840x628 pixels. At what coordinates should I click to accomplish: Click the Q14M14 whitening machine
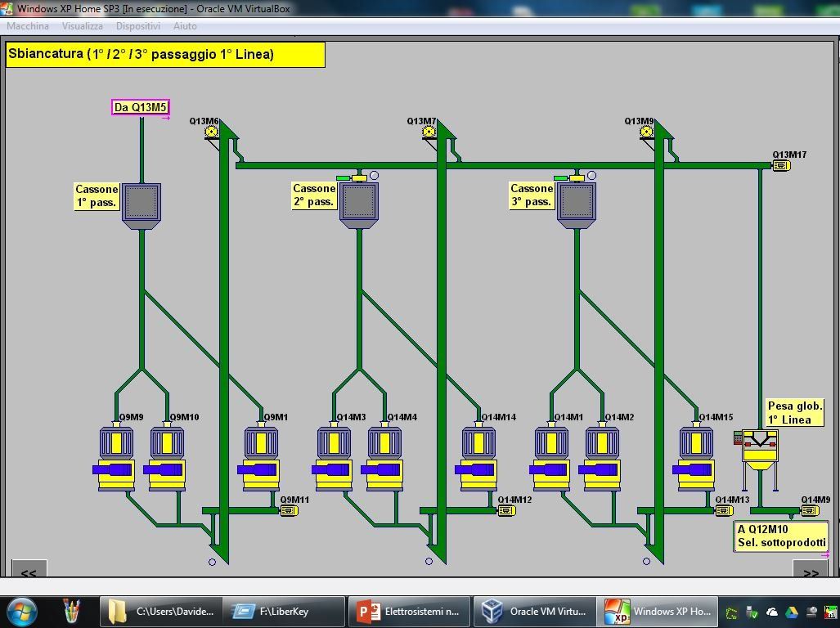click(x=478, y=459)
